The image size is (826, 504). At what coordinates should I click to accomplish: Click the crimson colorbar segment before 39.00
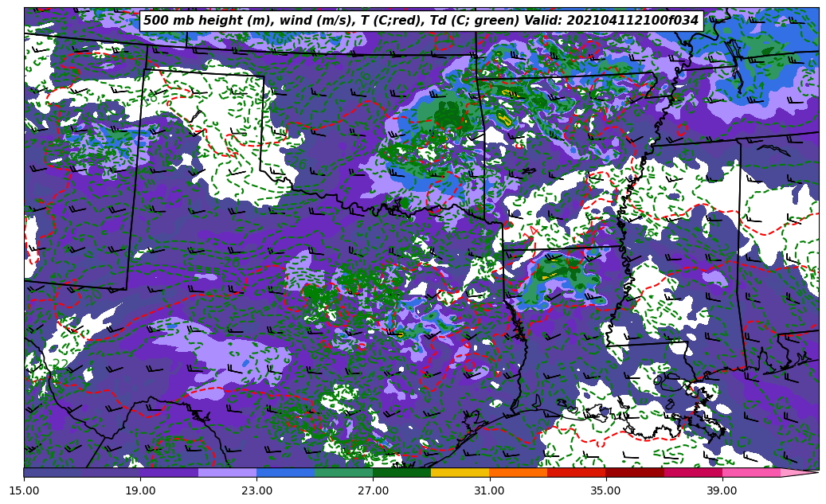click(x=692, y=472)
